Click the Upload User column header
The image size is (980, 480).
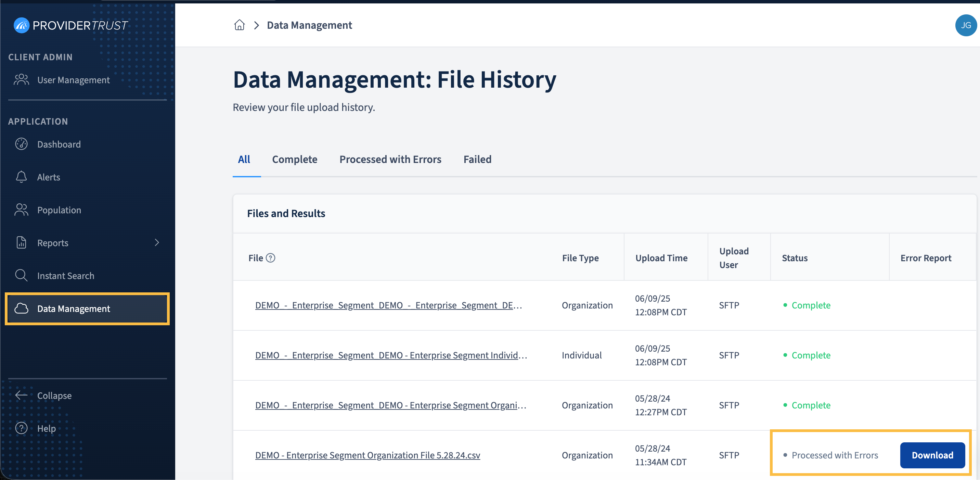[734, 258]
